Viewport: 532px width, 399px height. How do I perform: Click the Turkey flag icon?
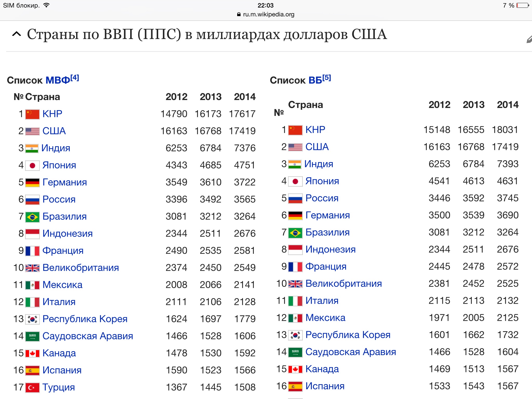(x=32, y=388)
